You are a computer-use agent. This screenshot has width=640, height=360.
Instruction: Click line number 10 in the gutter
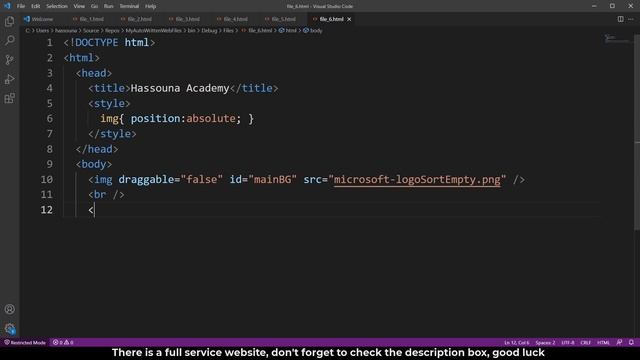click(47, 180)
